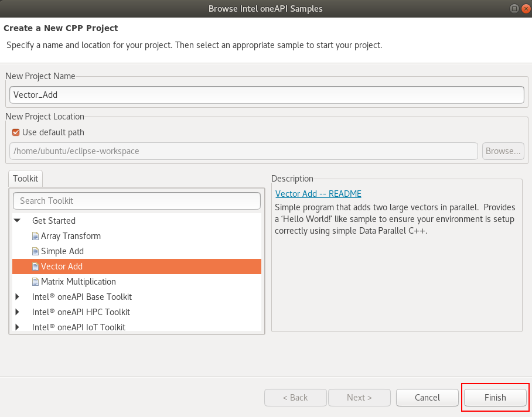Open the Vector Add README link

point(318,194)
